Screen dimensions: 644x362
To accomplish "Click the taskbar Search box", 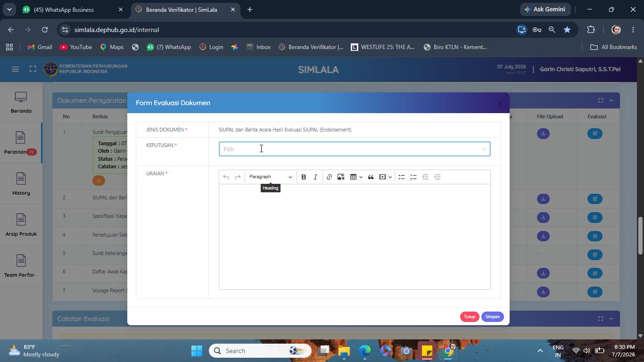I will pos(260,351).
